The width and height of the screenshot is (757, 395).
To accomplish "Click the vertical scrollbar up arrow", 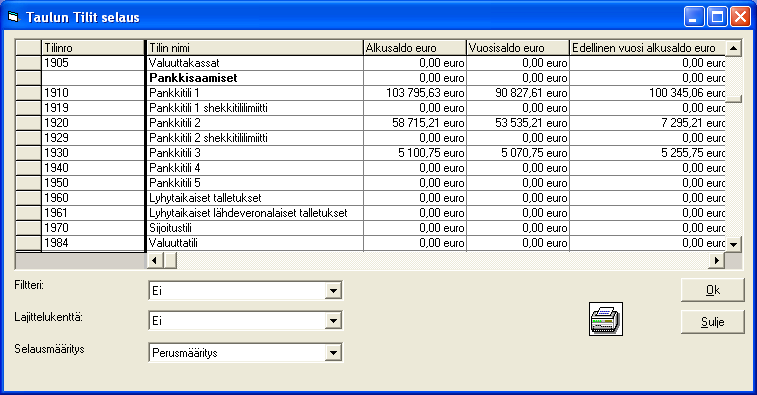I will pyautogui.click(x=733, y=48).
